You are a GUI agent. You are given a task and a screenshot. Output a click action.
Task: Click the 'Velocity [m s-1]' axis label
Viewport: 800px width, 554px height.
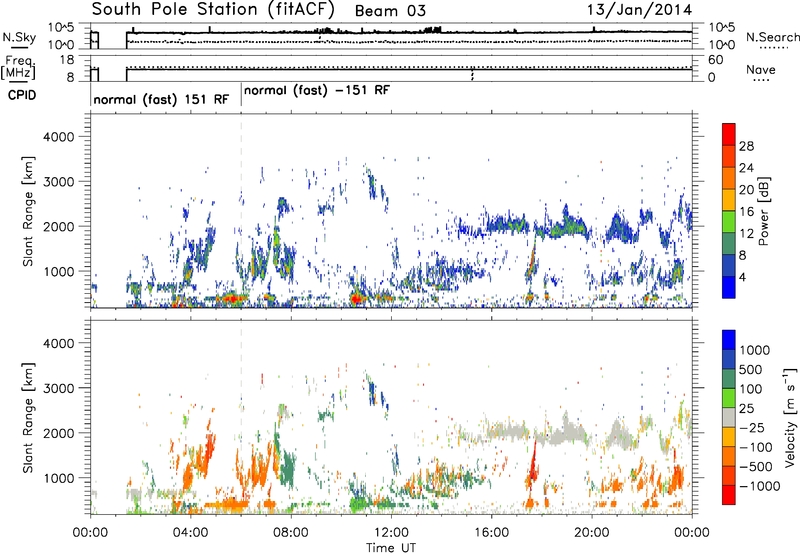(x=790, y=418)
